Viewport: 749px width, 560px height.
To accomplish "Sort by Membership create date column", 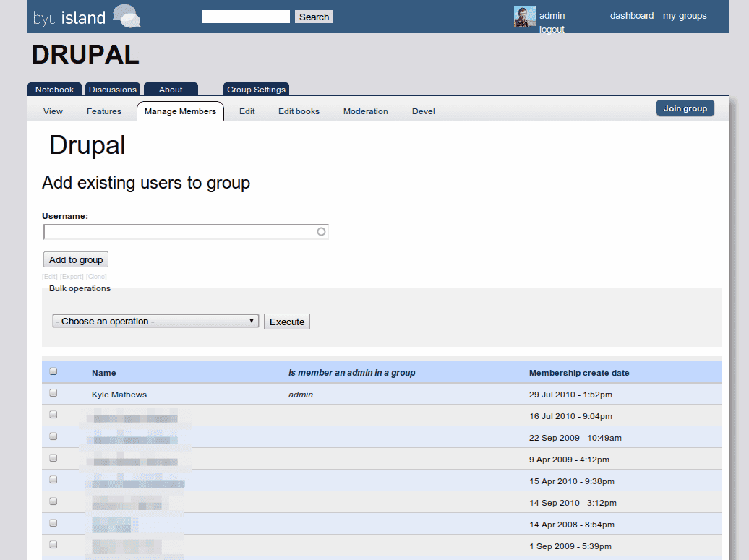I will pos(578,373).
